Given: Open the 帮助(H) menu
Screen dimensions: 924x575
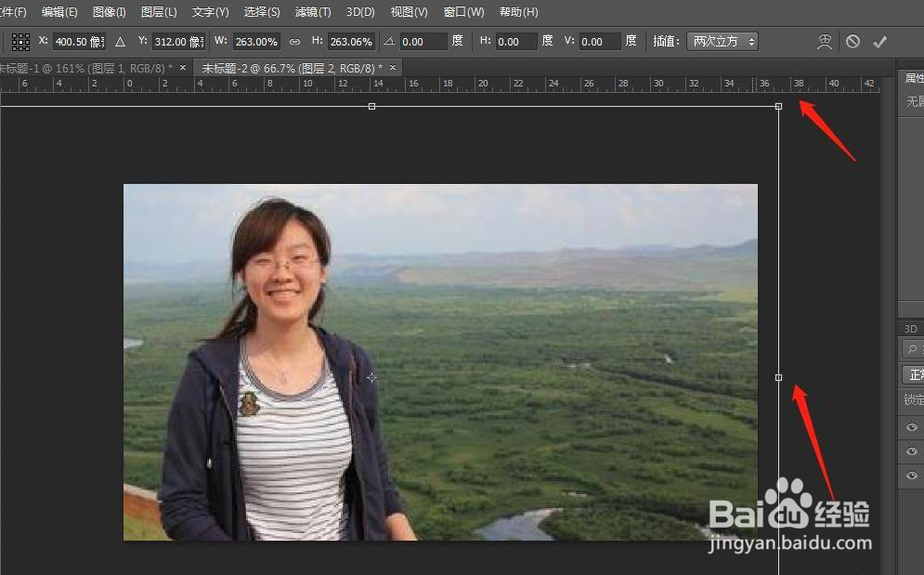Looking at the screenshot, I should tap(518, 12).
